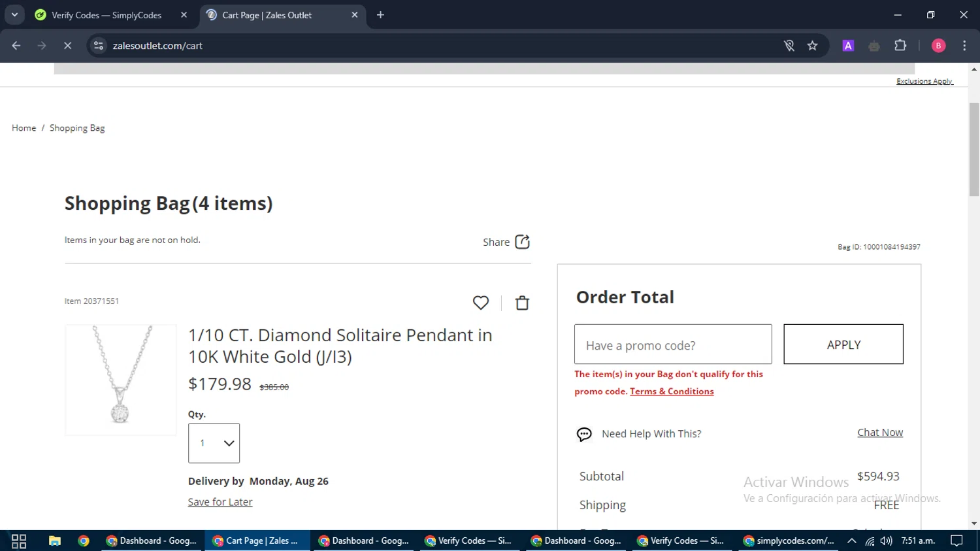The width and height of the screenshot is (980, 551).
Task: Click the Bag ID number text
Action: pyautogui.click(x=879, y=247)
